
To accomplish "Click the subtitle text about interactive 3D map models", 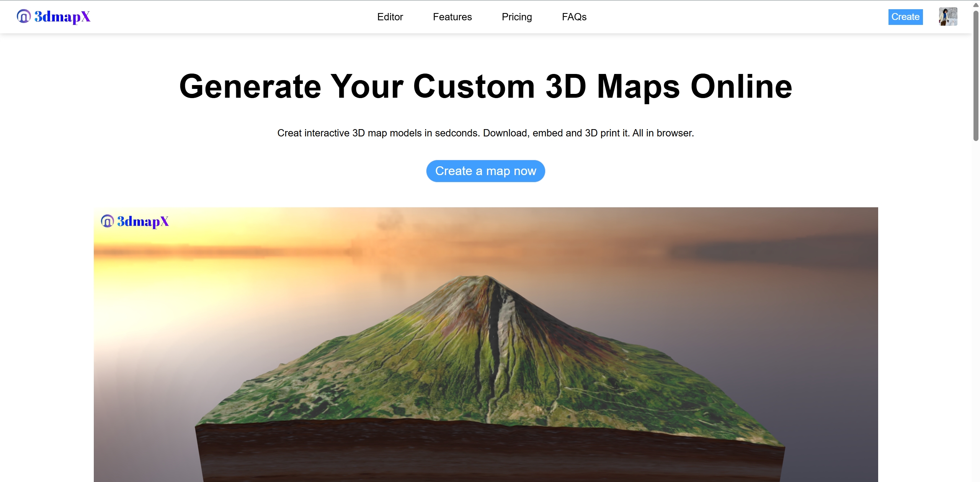I will 485,133.
